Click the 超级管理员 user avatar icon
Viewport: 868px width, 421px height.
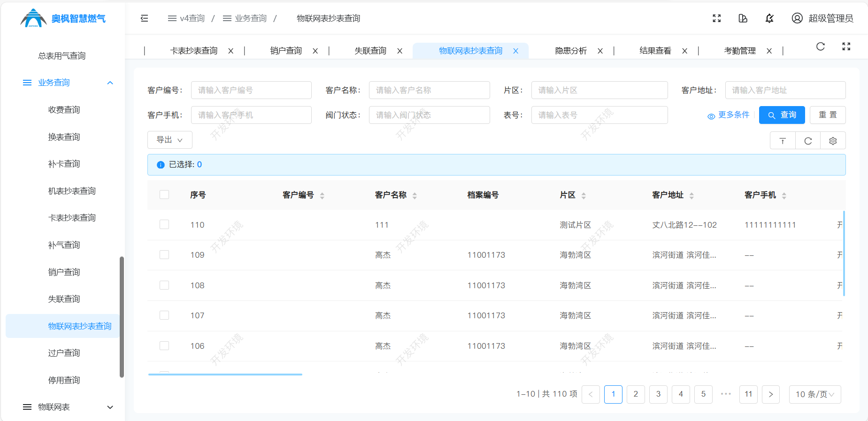coord(797,18)
